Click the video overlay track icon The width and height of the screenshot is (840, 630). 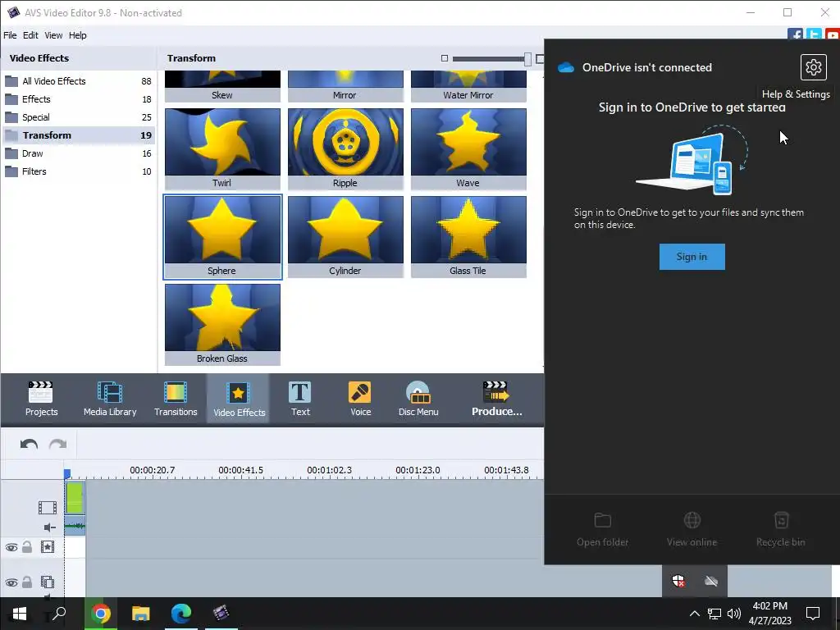[48, 582]
